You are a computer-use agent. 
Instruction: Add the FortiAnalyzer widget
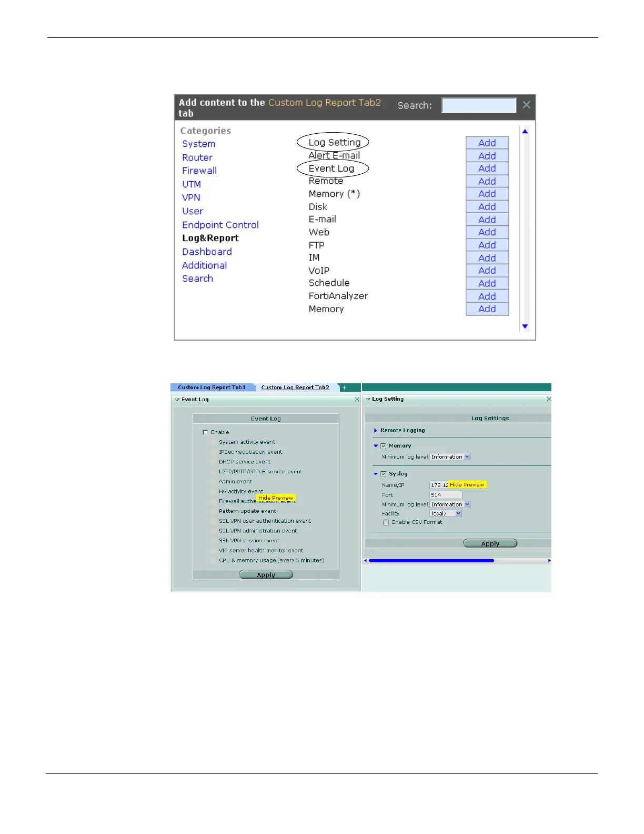point(487,296)
